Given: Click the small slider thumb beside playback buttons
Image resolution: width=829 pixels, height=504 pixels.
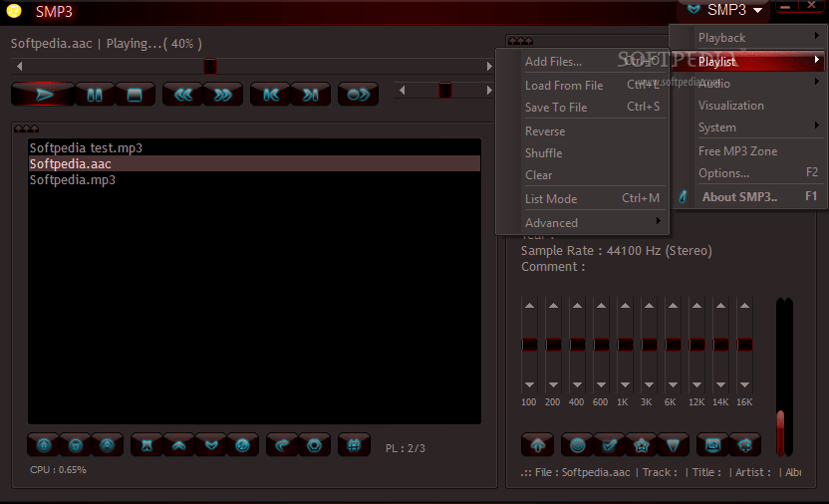Looking at the screenshot, I should click(445, 91).
